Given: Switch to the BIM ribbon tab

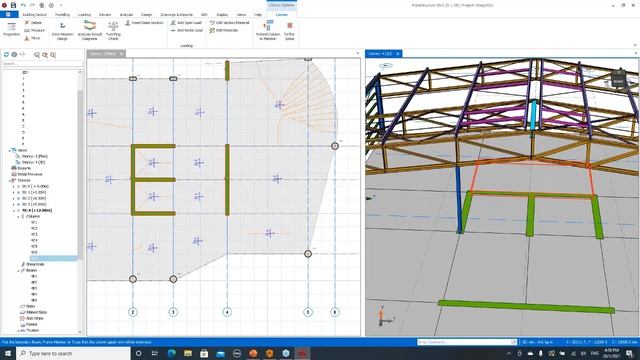Looking at the screenshot, I should click(x=204, y=15).
